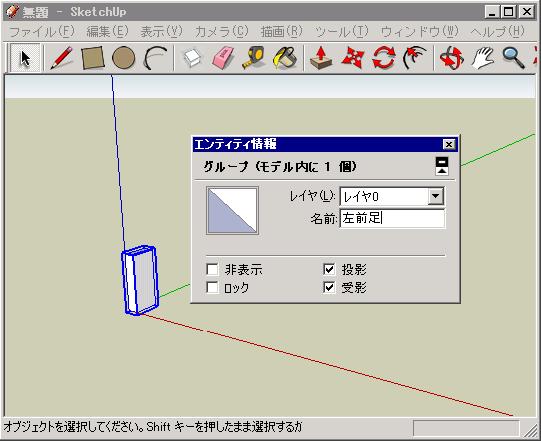This screenshot has width=541, height=441.
Task: Select the Paint Bucket tool
Action: (x=285, y=58)
